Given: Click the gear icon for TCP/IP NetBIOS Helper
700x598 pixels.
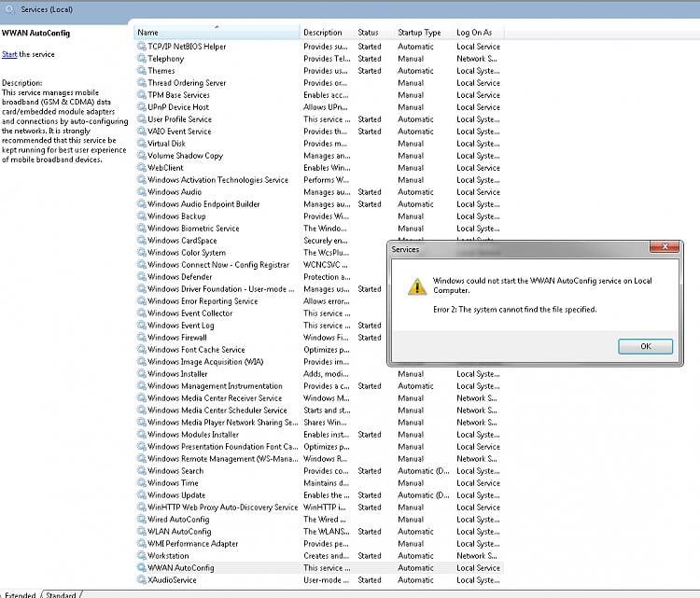Looking at the screenshot, I should click(x=142, y=47).
